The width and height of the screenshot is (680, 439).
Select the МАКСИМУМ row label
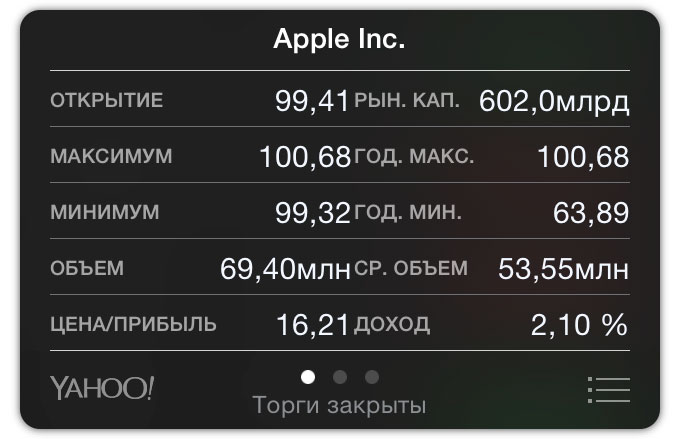tap(110, 157)
